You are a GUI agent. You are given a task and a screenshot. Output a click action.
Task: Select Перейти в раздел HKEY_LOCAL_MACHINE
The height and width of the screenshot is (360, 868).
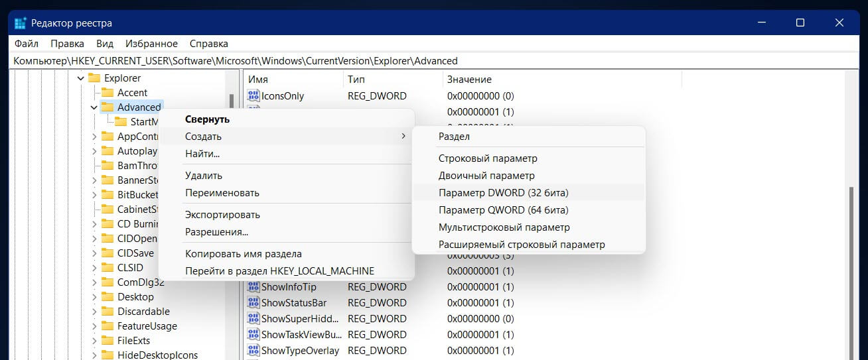[287, 271]
